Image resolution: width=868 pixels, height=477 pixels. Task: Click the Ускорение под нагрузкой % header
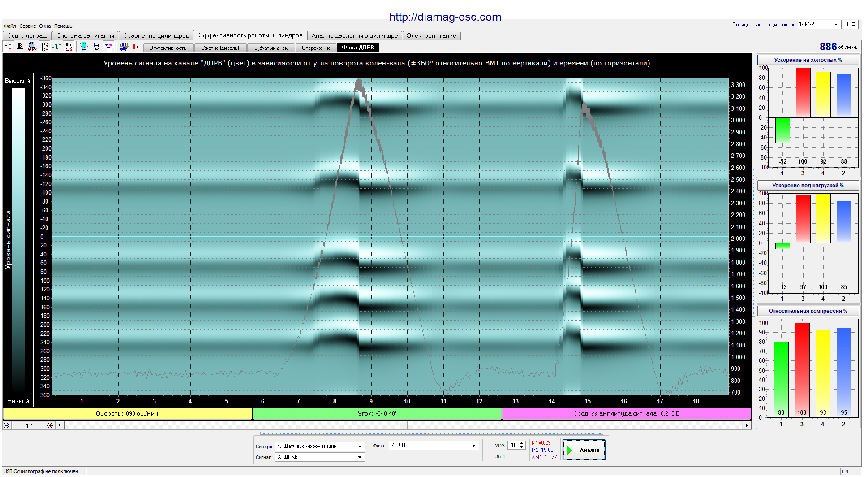808,186
